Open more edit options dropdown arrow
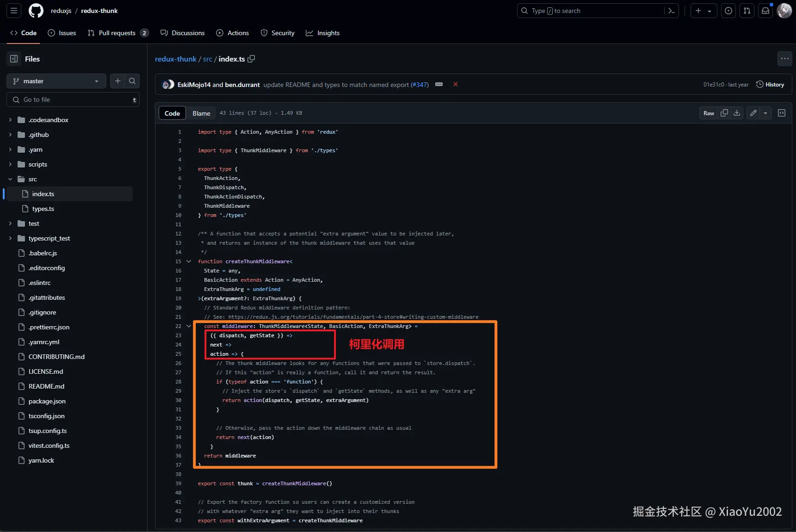This screenshot has width=796, height=532. [x=765, y=113]
